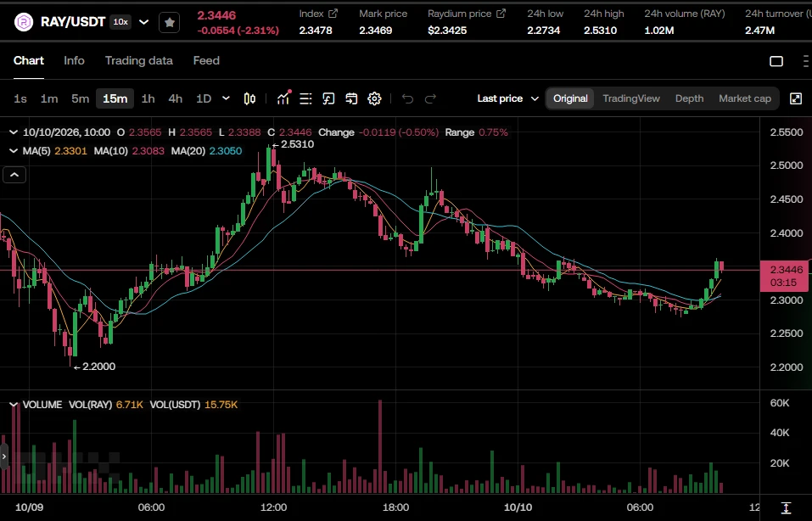
Task: Show the Market cap chart
Action: point(745,98)
